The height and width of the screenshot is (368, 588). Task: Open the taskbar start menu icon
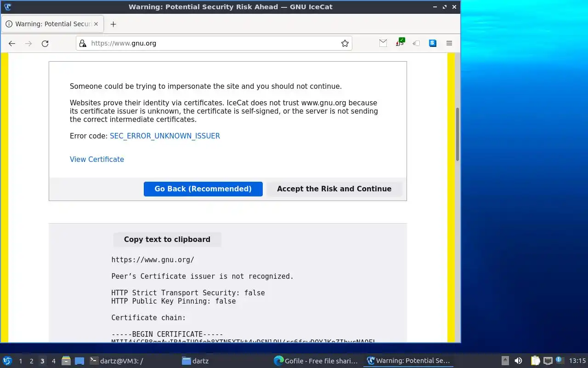pyautogui.click(x=7, y=361)
